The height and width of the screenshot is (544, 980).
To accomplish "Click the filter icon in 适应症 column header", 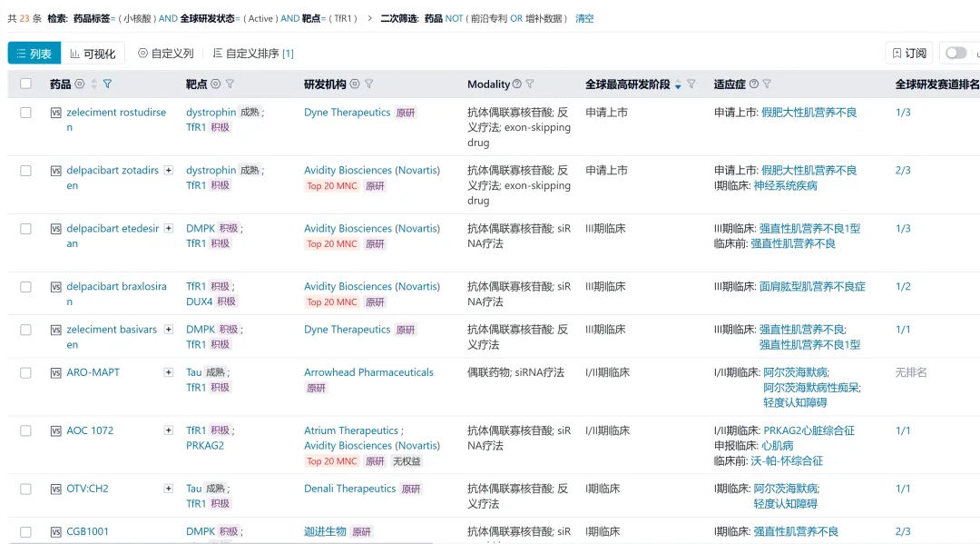I will click(767, 84).
